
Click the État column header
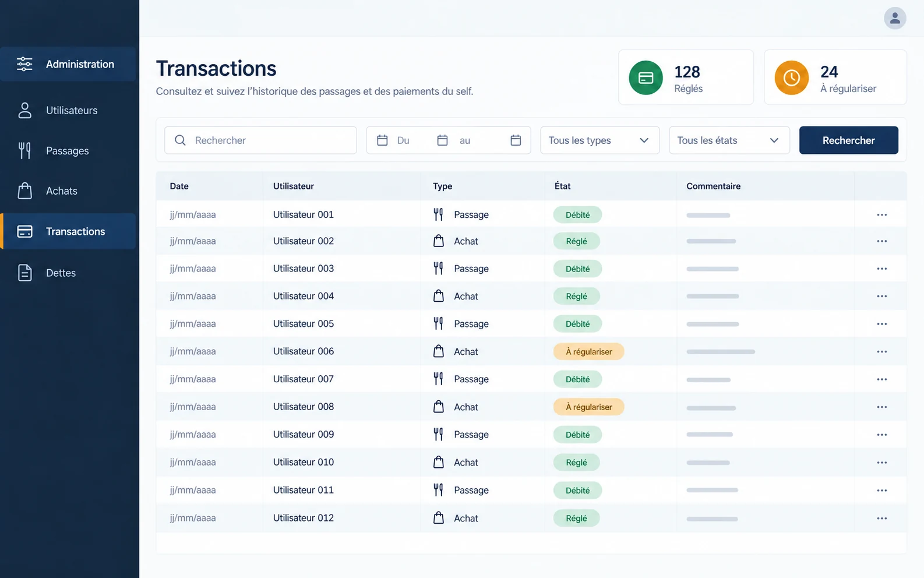click(563, 186)
